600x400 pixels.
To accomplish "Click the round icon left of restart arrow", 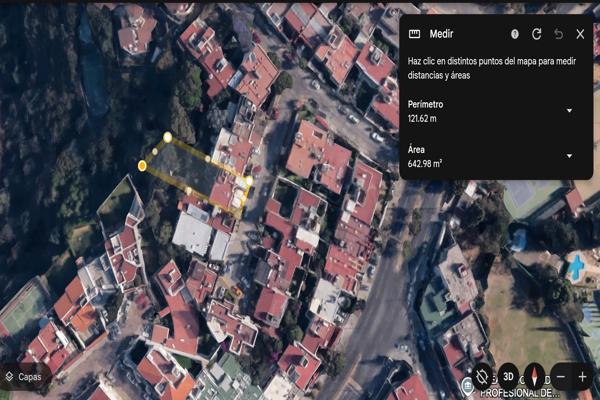I will [x=515, y=34].
